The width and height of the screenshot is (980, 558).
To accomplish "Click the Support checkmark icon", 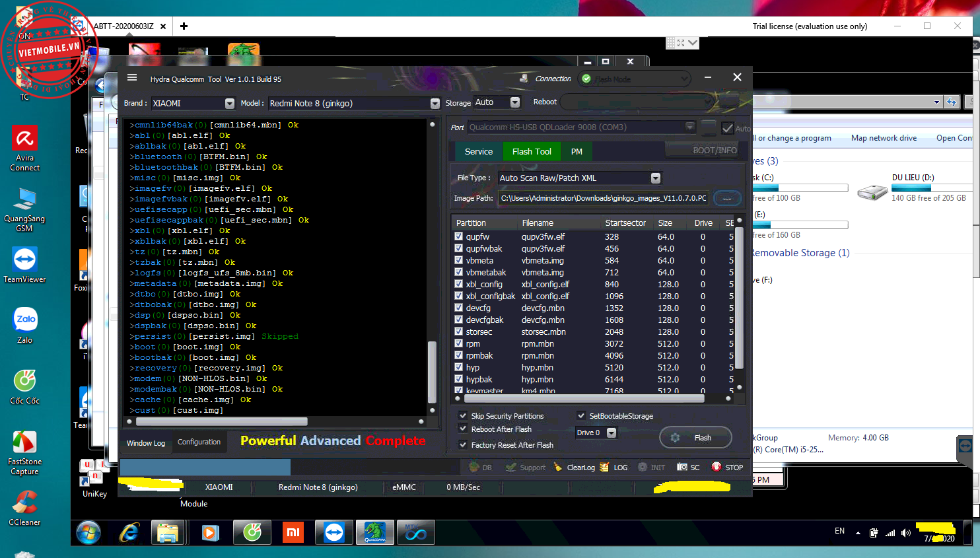I will click(511, 467).
